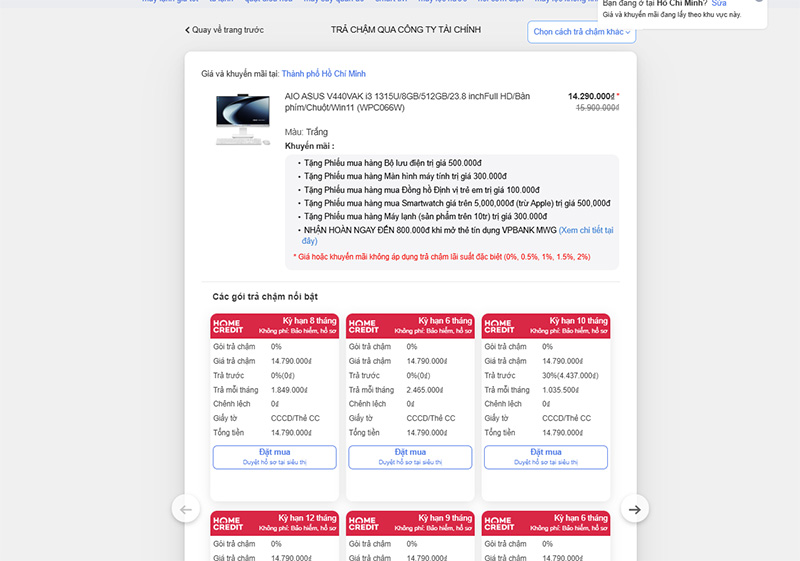Click Màu: Trắng color label
Image resolution: width=800 pixels, height=561 pixels.
[x=306, y=132]
